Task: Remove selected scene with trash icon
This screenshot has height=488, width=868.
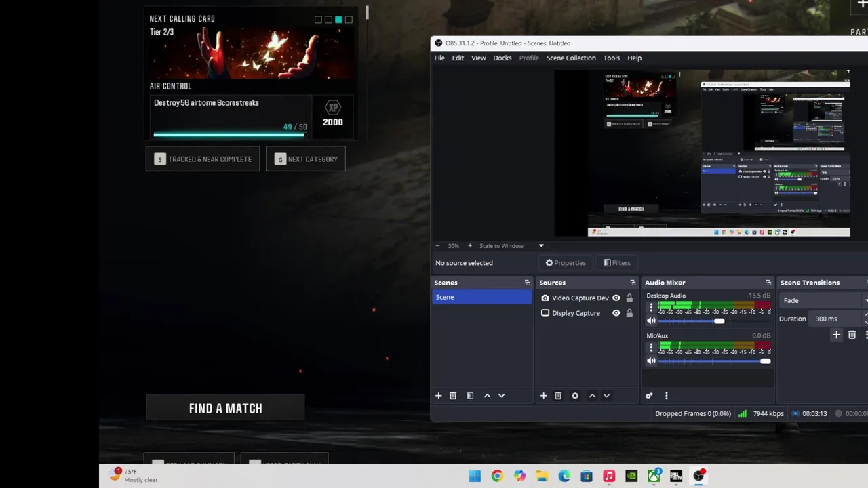Action: [453, 396]
